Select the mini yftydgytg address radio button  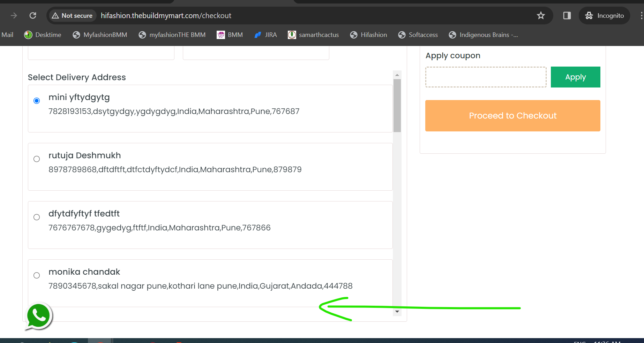coord(37,101)
